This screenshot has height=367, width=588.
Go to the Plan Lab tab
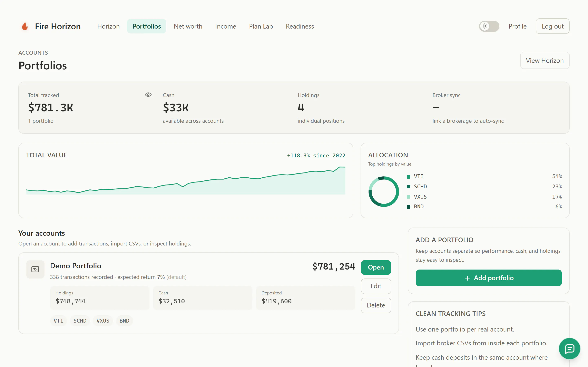261,26
